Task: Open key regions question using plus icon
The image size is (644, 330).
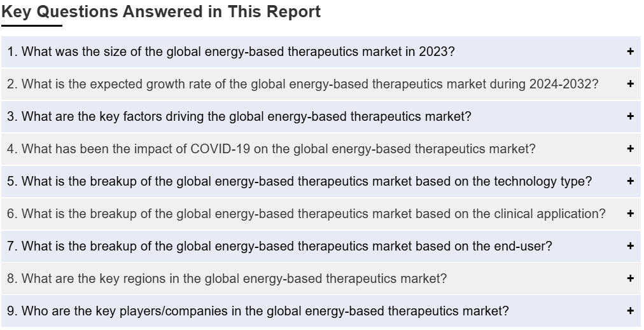Action: pos(631,278)
